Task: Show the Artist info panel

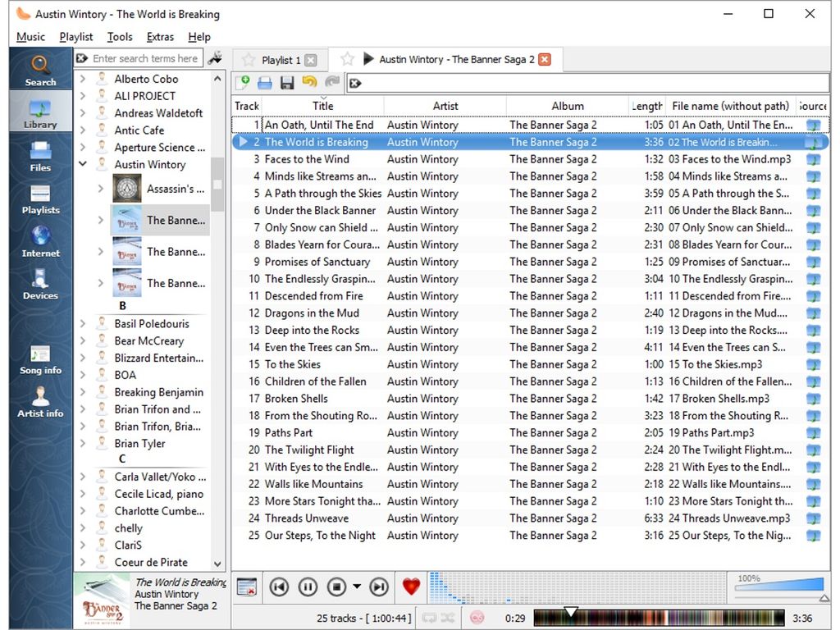Action: [x=39, y=402]
